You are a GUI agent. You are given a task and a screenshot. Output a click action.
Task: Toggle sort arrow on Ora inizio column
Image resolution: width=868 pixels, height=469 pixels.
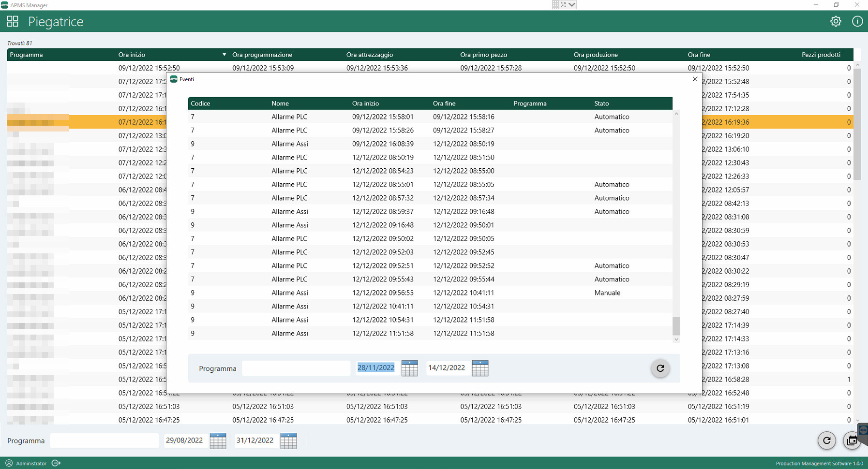tap(224, 55)
